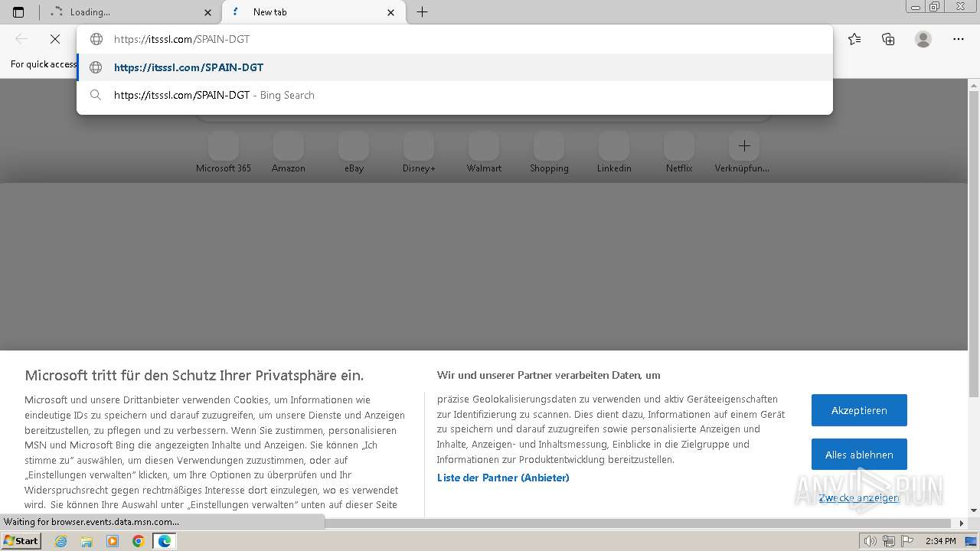Open the Favorites star icon
Screen dimensions: 980x551
(x=854, y=39)
